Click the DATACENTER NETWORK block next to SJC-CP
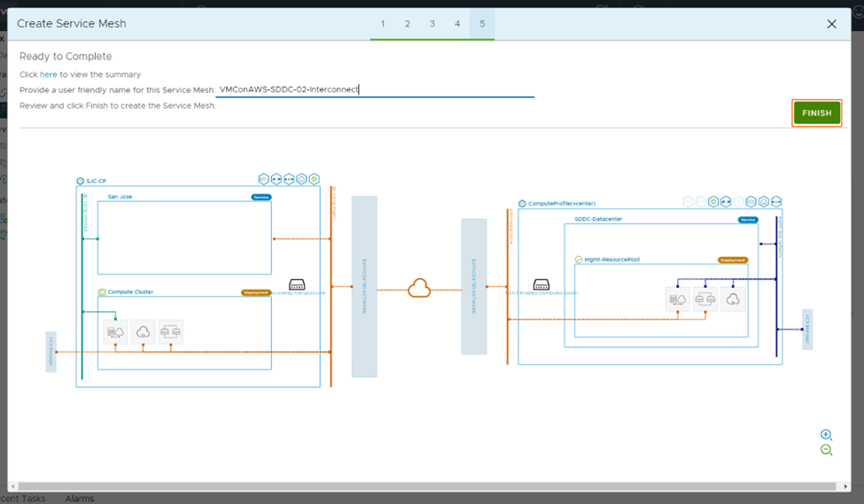Screen dimensions: 864x504 (364, 286)
